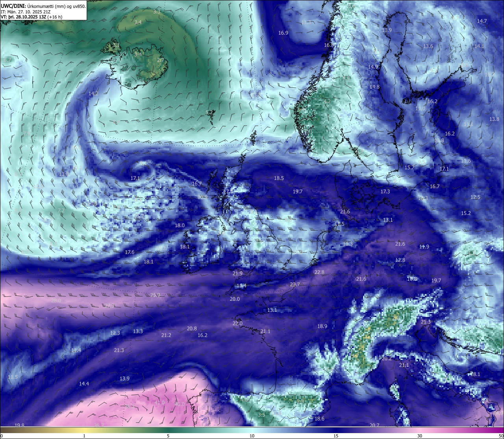Screen dimensions: 504x439
Task: Click the 18.9 value over eastern France
Action: coord(322,326)
